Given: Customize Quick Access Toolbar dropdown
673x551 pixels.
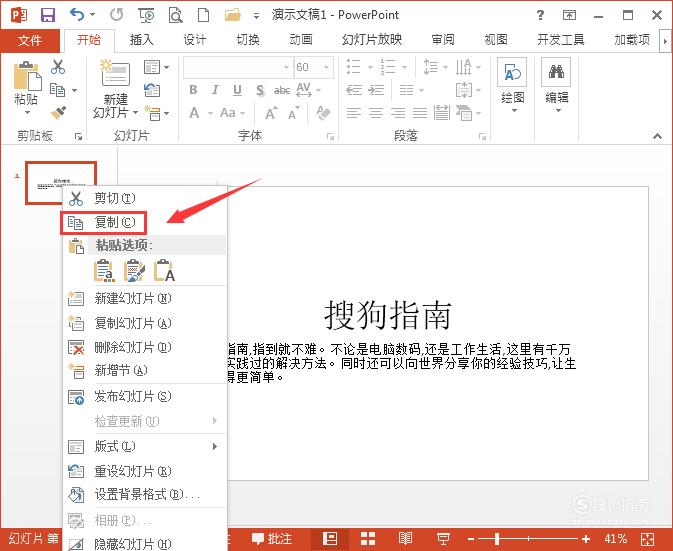Looking at the screenshot, I should pyautogui.click(x=256, y=16).
